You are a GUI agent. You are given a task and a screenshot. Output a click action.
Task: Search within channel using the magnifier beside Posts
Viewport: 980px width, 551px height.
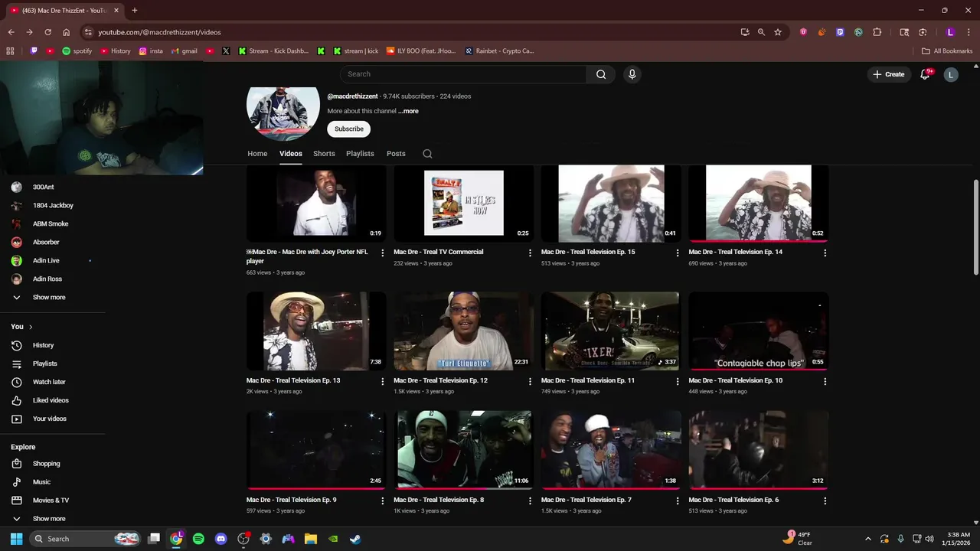click(427, 154)
